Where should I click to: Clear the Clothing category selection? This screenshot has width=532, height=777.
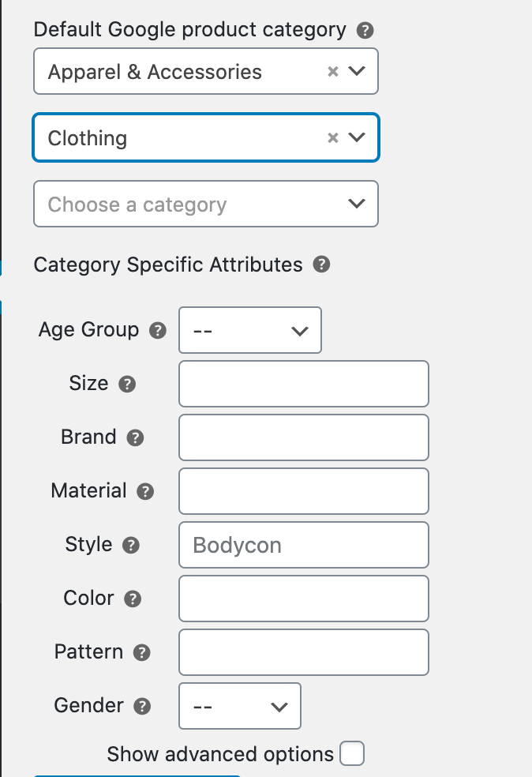pyautogui.click(x=333, y=138)
